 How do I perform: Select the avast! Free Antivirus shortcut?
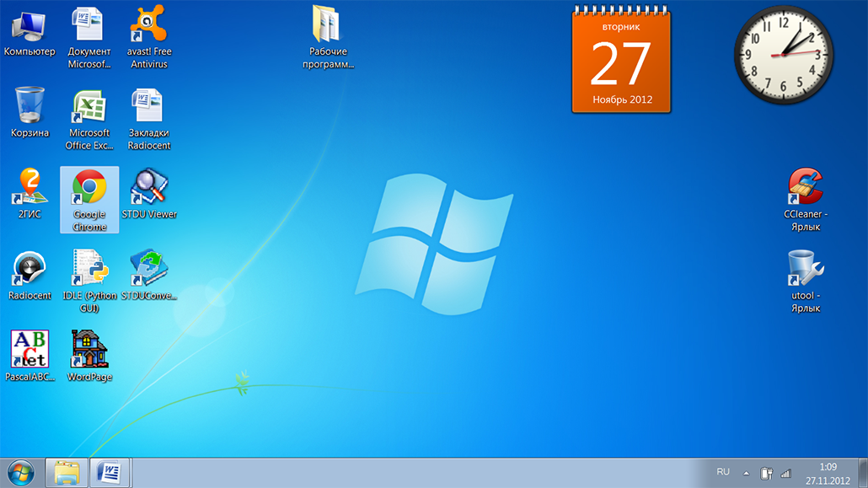[x=149, y=37]
